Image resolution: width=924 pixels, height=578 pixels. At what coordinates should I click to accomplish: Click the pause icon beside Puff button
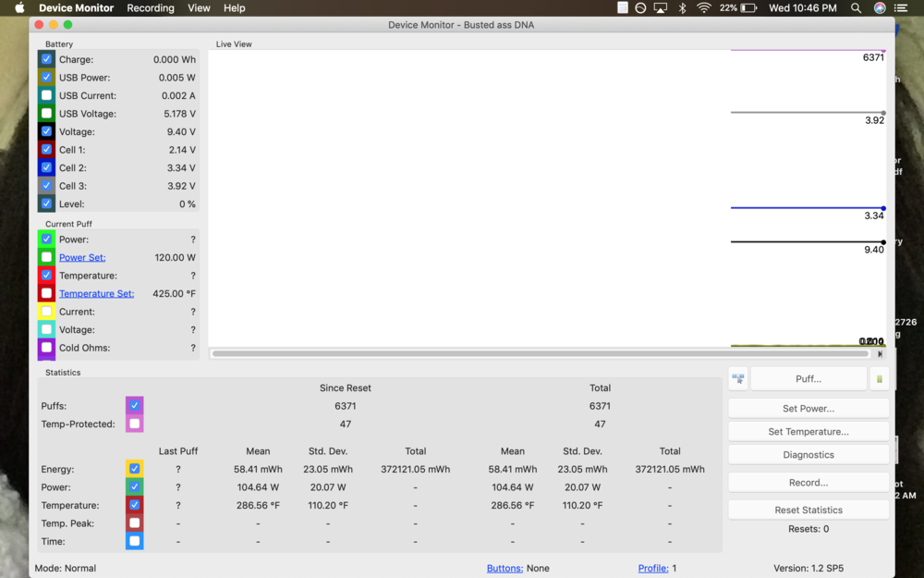[879, 378]
